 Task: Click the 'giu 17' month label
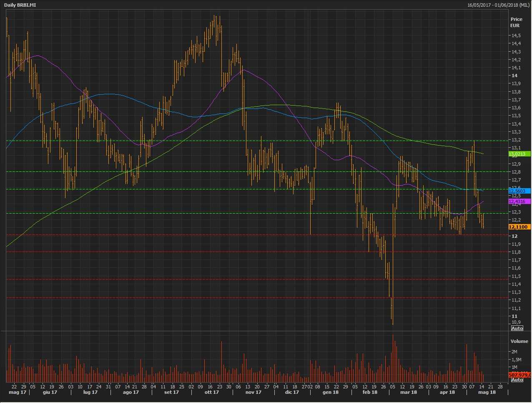click(x=50, y=392)
